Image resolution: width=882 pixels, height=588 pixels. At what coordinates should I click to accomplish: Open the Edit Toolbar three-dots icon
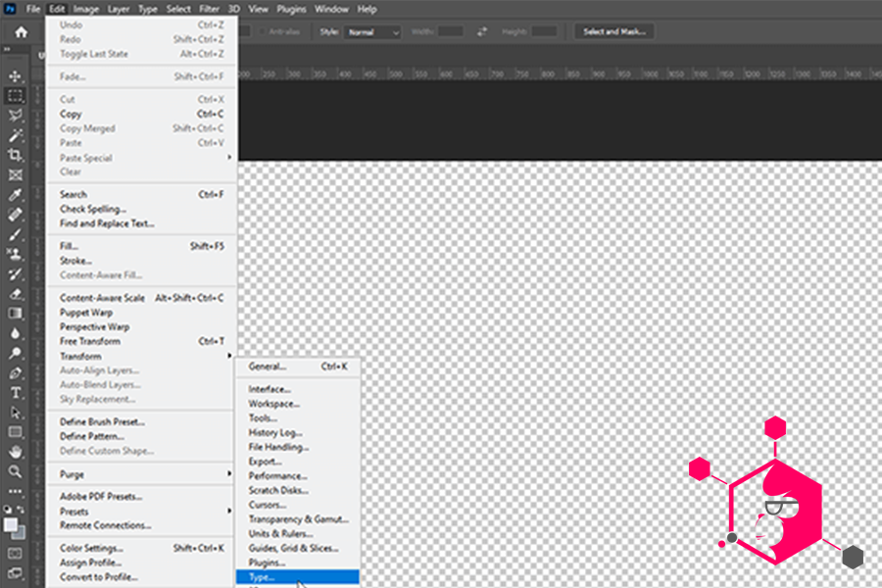(15, 491)
